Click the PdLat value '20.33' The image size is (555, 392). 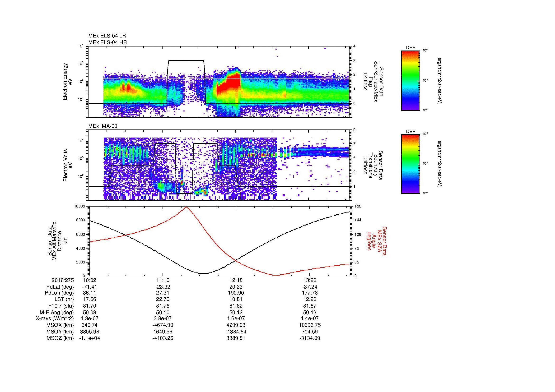pos(236,287)
